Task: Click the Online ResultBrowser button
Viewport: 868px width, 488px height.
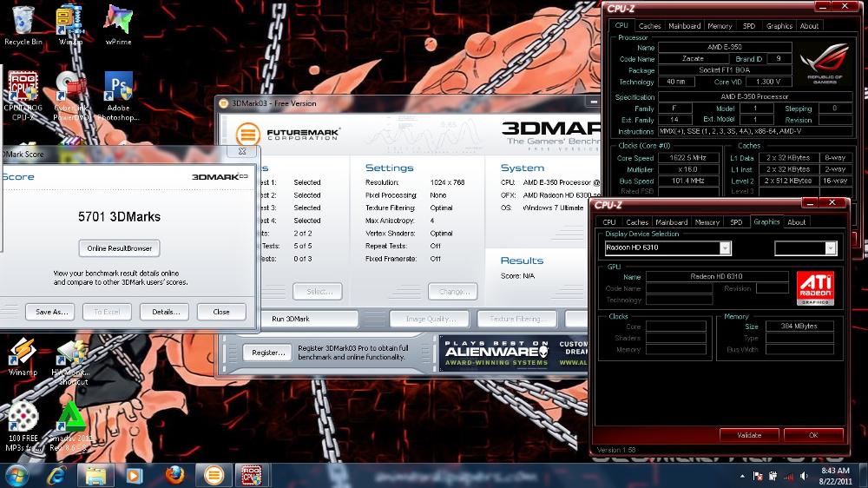Action: point(119,248)
